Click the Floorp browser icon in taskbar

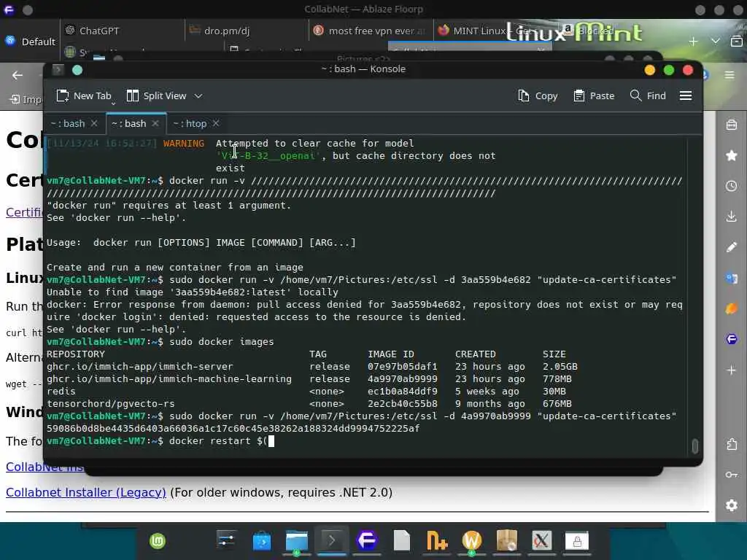(x=367, y=541)
